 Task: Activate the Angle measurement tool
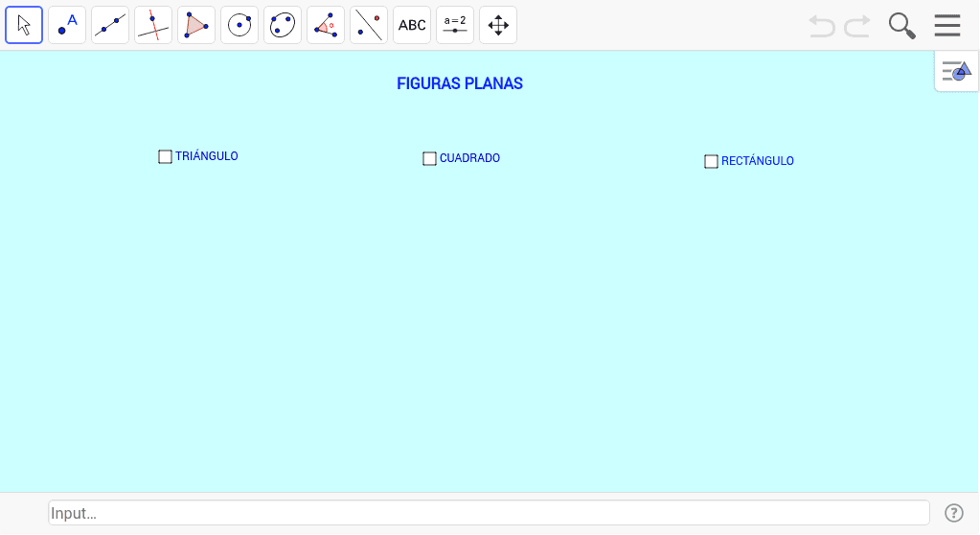click(326, 25)
